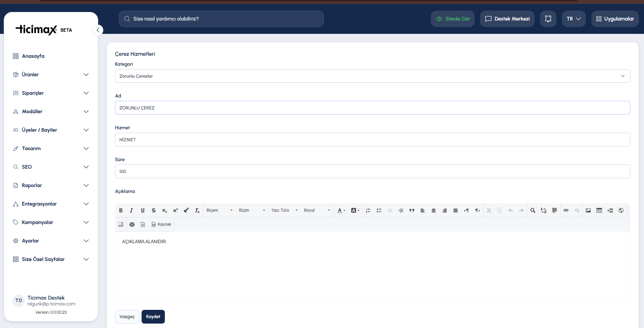
Task: Toggle underline formatting
Action: tap(143, 210)
